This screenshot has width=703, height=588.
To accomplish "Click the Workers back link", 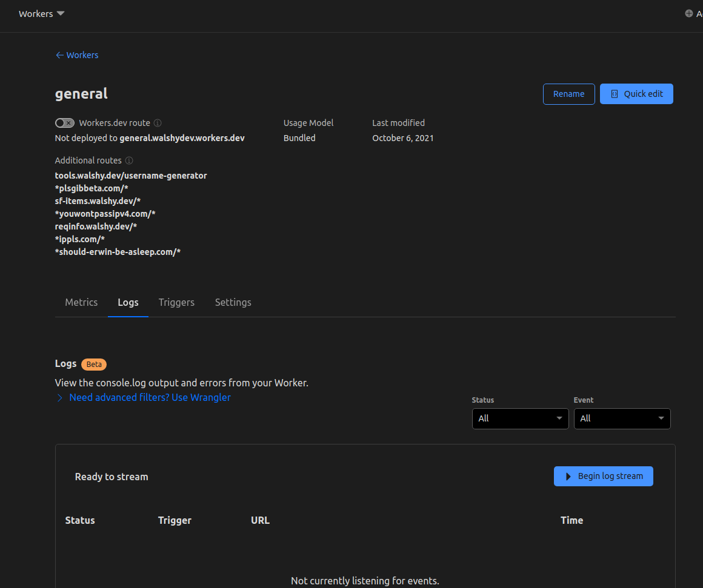I will pyautogui.click(x=82, y=55).
